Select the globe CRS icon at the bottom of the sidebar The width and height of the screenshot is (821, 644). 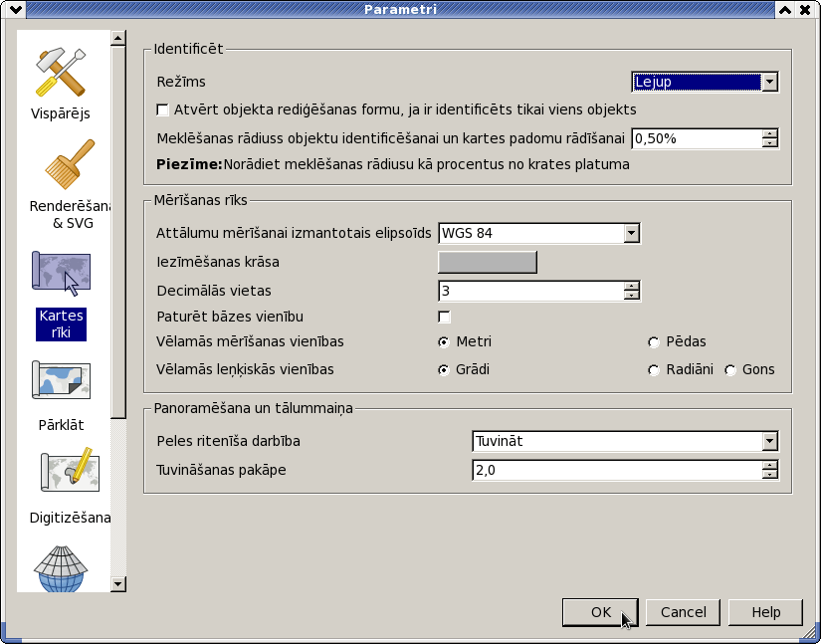61,568
